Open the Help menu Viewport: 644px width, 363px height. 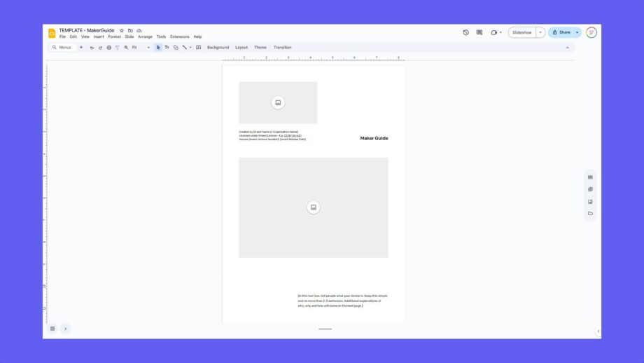click(x=197, y=36)
